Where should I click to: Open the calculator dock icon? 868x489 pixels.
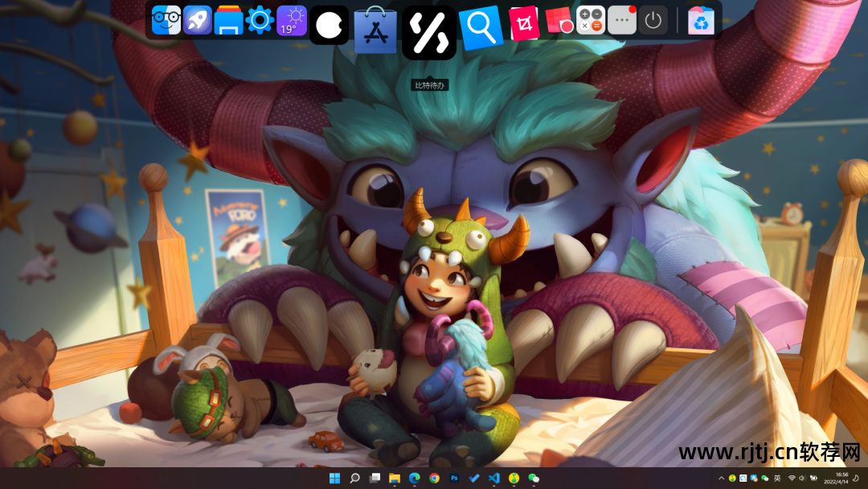point(590,20)
